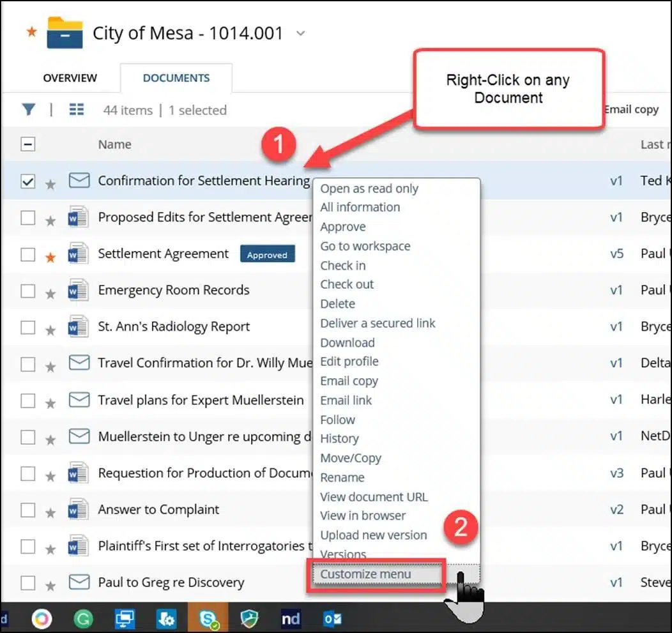Open the NetDocuments nd taskbar icon

(x=291, y=618)
